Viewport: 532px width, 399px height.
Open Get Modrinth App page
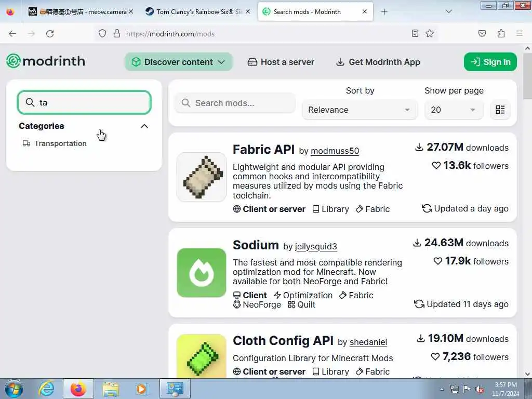pyautogui.click(x=378, y=62)
